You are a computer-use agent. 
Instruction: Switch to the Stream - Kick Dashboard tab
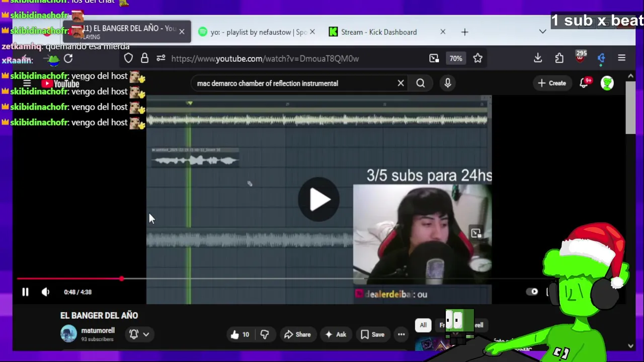pos(387,32)
